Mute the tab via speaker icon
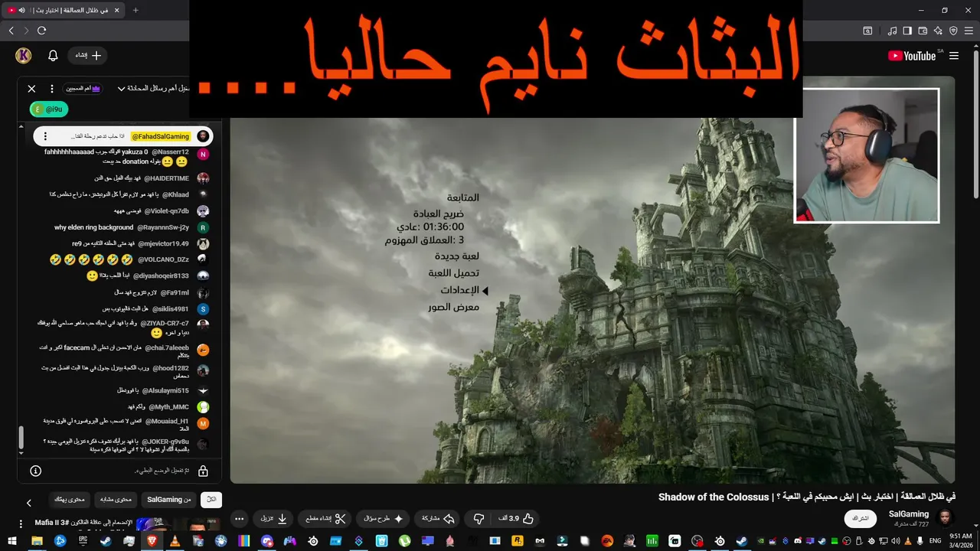This screenshot has height=551, width=980. coord(21,10)
